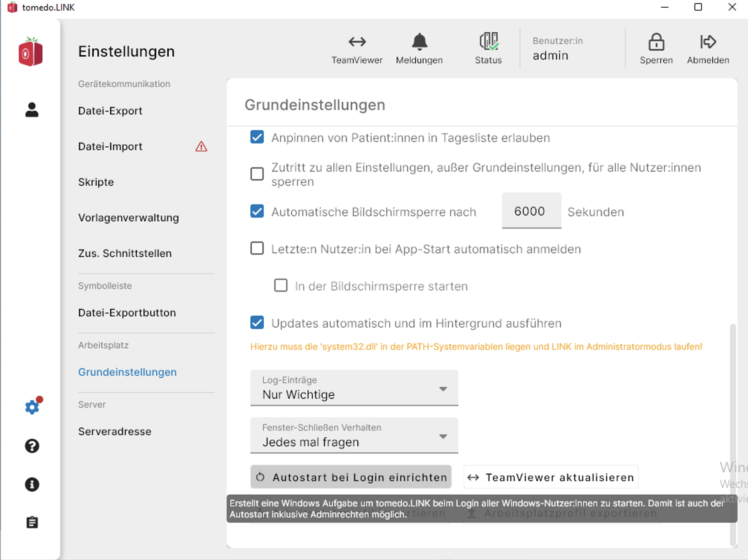Go to Skripte settings
This screenshot has height=560, width=748.
tap(96, 182)
